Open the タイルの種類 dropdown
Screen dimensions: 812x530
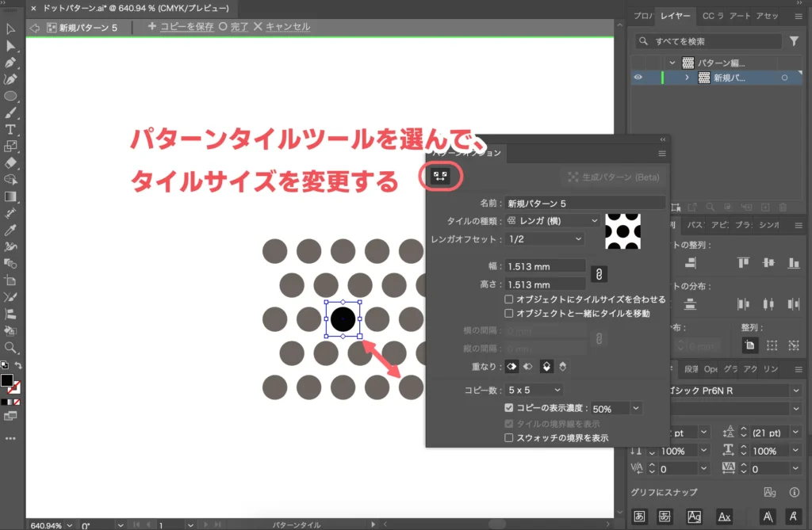[553, 220]
